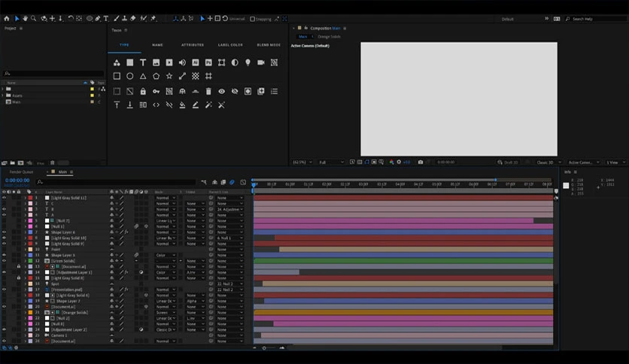
Task: Toggle visibility of Shape Layer 4
Action: 4,232
